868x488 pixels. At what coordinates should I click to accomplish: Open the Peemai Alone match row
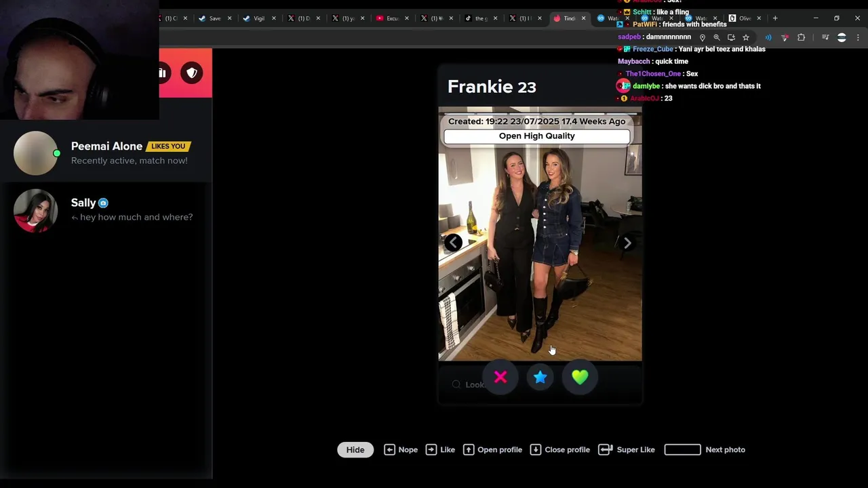(x=106, y=153)
